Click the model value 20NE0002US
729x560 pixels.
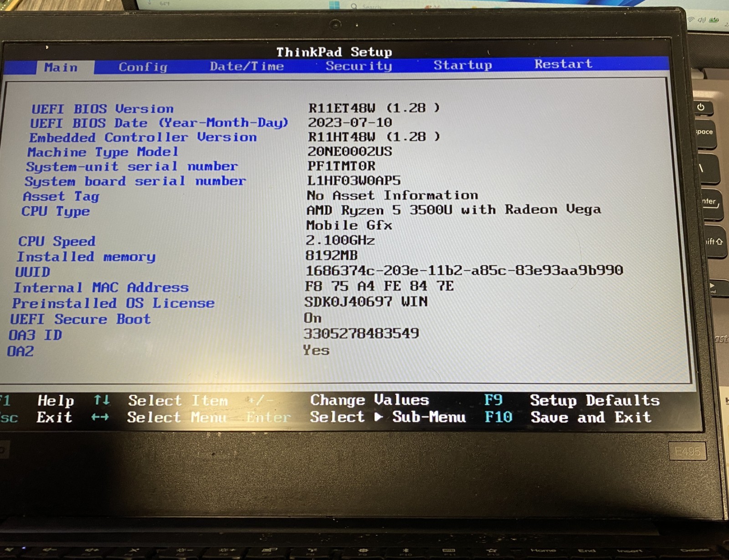point(350,151)
